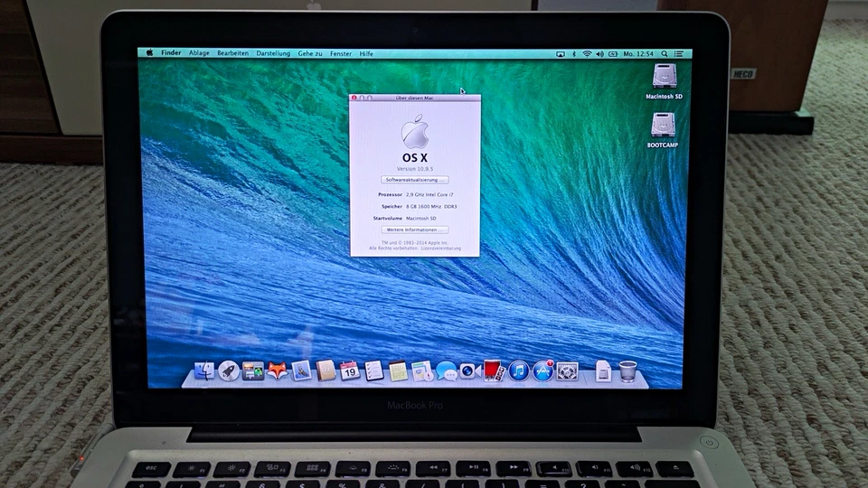
Task: Open the Lizenzvereinbarung link
Action: (440, 249)
